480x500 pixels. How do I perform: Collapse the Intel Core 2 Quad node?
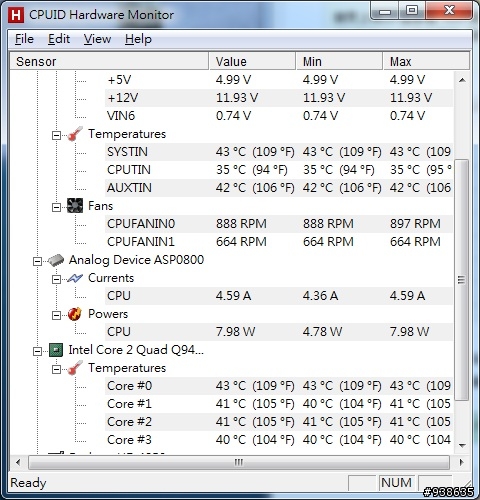[37, 351]
